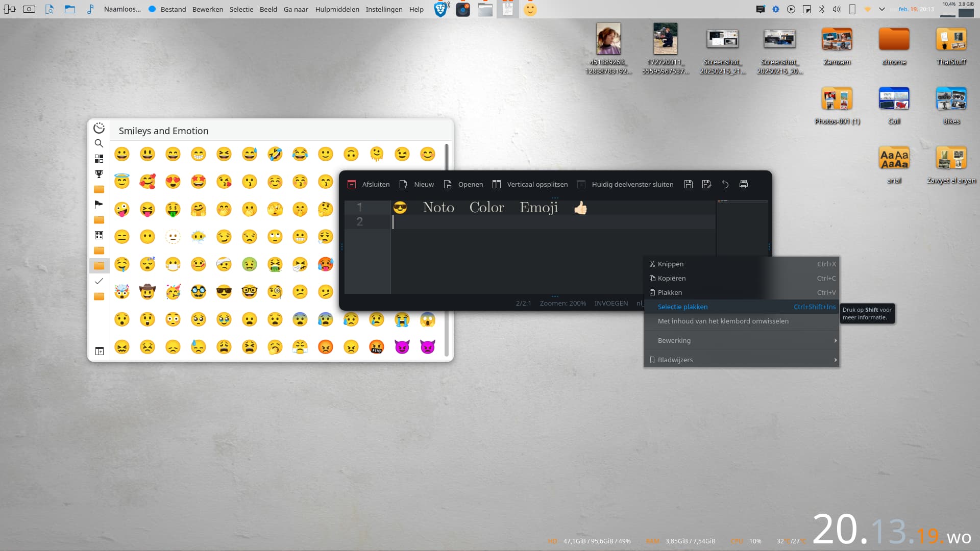Click Verticaal opsplitsen button
The height and width of the screenshot is (551, 980).
tap(530, 184)
